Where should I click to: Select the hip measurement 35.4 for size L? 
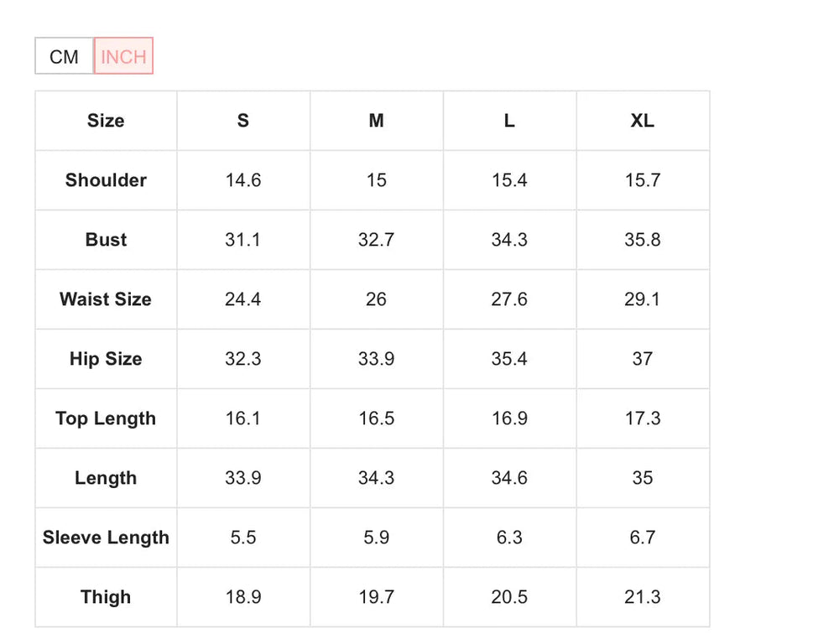509,359
